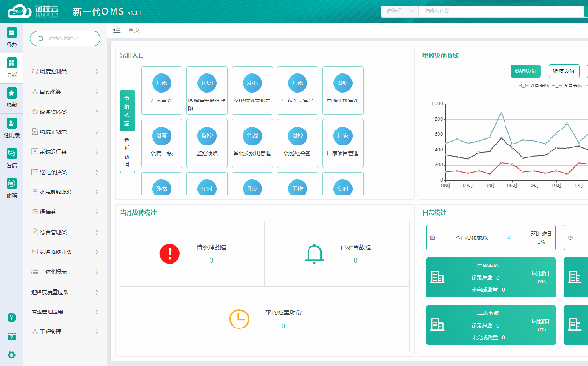Image resolution: width=588 pixels, height=366 pixels.
Task: Click the calendar-like icon above the gear
Action: pyautogui.click(x=11, y=336)
